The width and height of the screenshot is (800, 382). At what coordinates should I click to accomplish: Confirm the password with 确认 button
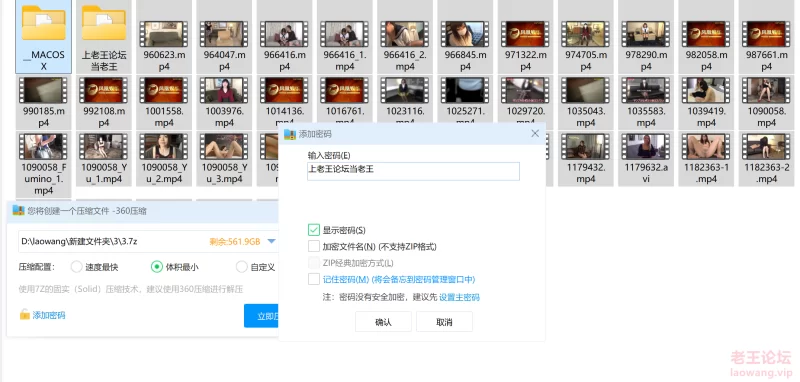(x=383, y=322)
